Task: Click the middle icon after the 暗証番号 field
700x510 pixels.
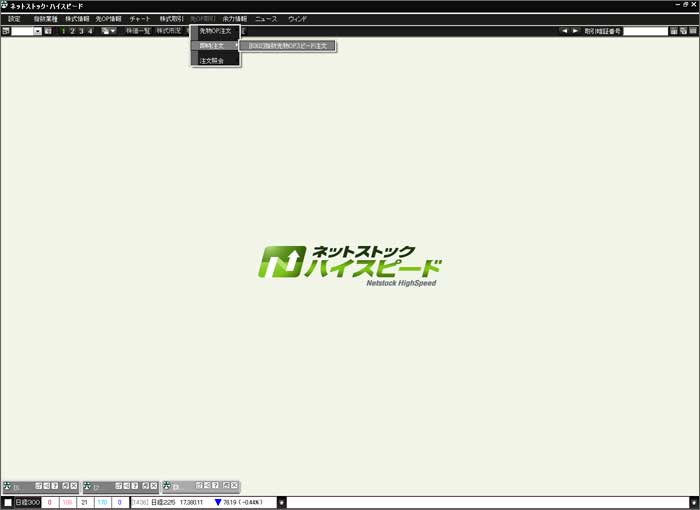Action: (x=683, y=31)
